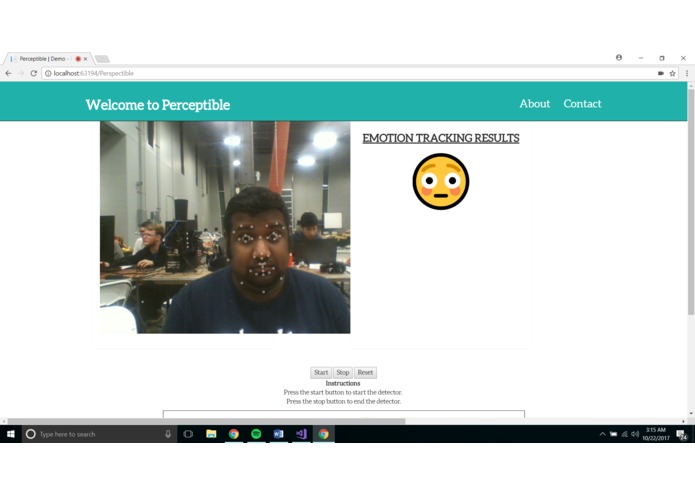
Task: Open the Windows Start menu
Action: click(11, 434)
